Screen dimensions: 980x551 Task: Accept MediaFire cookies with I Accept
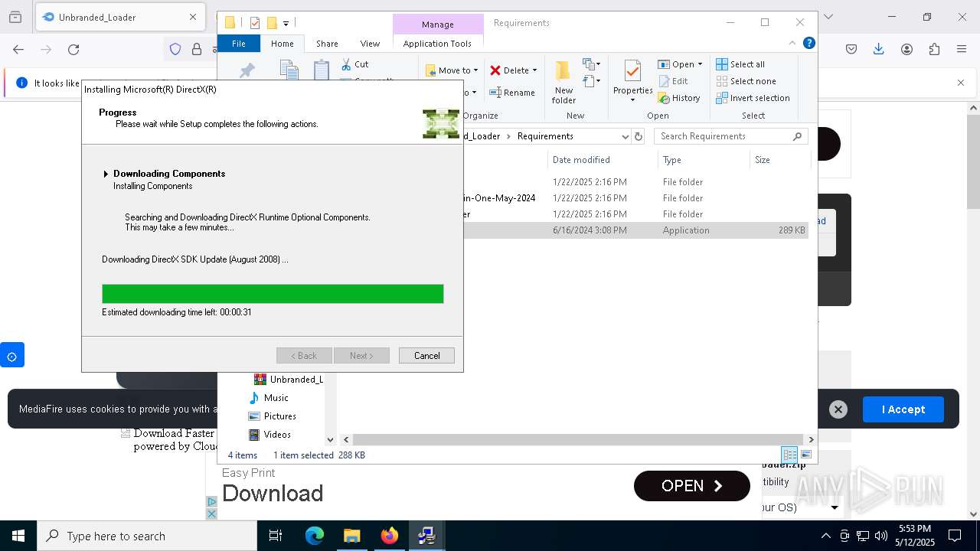click(903, 409)
